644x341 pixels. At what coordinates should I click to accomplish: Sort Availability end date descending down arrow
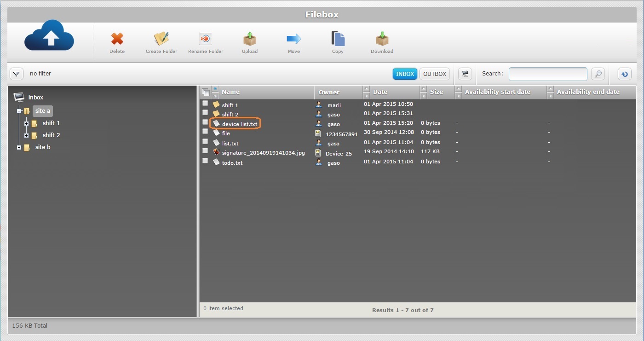point(550,96)
